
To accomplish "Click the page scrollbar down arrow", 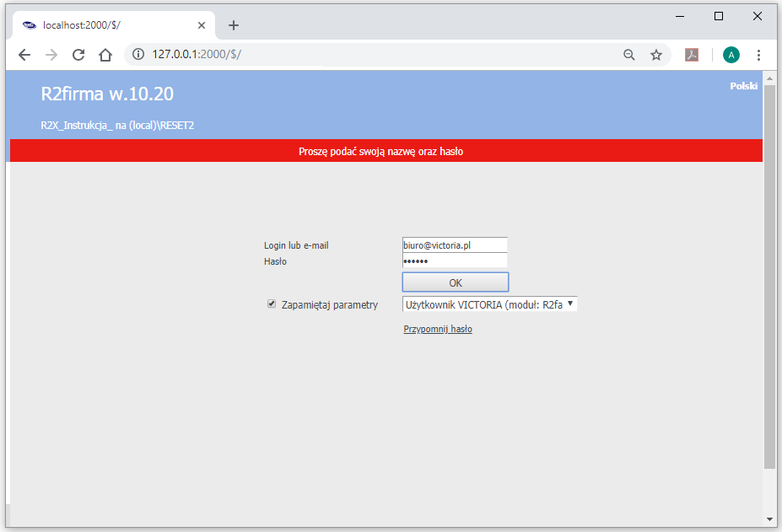I will coord(769,519).
